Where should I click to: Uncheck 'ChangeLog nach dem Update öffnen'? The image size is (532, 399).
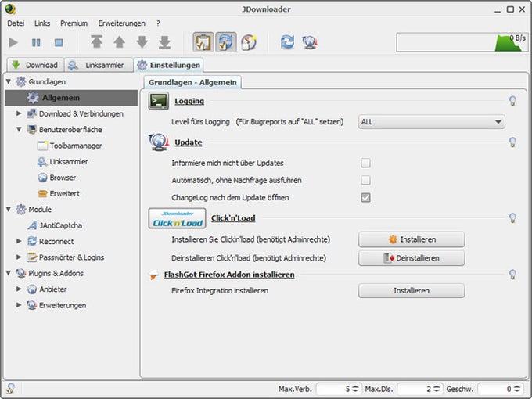pos(365,197)
